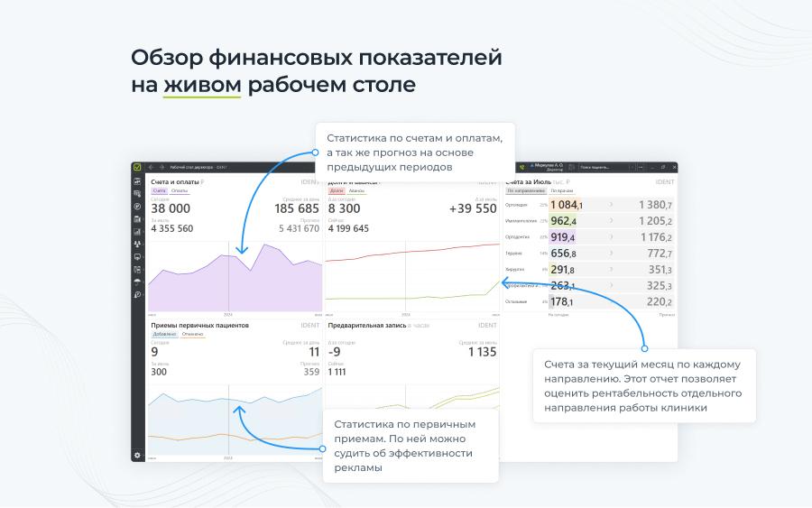Click the Счета за Июль widget title
This screenshot has width=812, height=508.
[x=528, y=181]
